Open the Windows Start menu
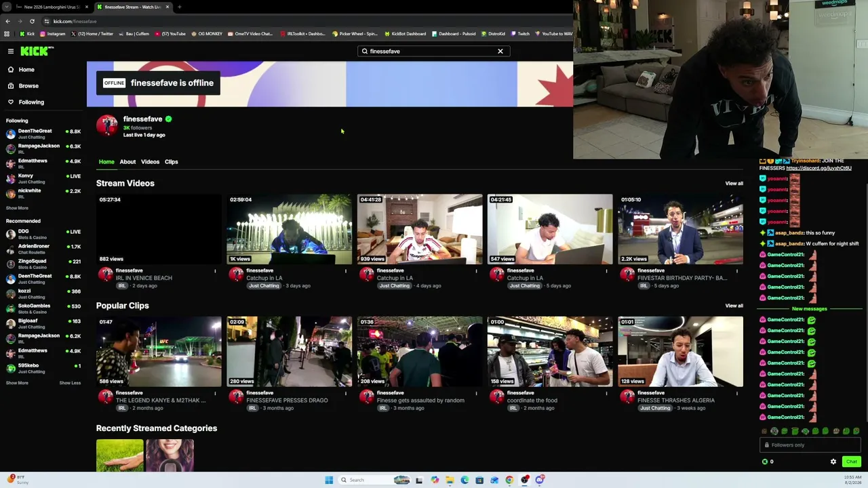Screen dimensions: 868x488 point(329,480)
